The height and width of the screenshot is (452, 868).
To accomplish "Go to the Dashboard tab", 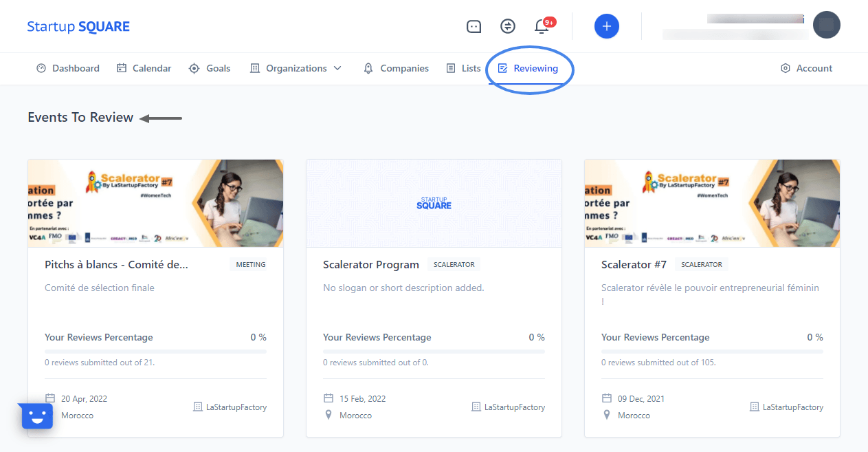I will [x=67, y=68].
